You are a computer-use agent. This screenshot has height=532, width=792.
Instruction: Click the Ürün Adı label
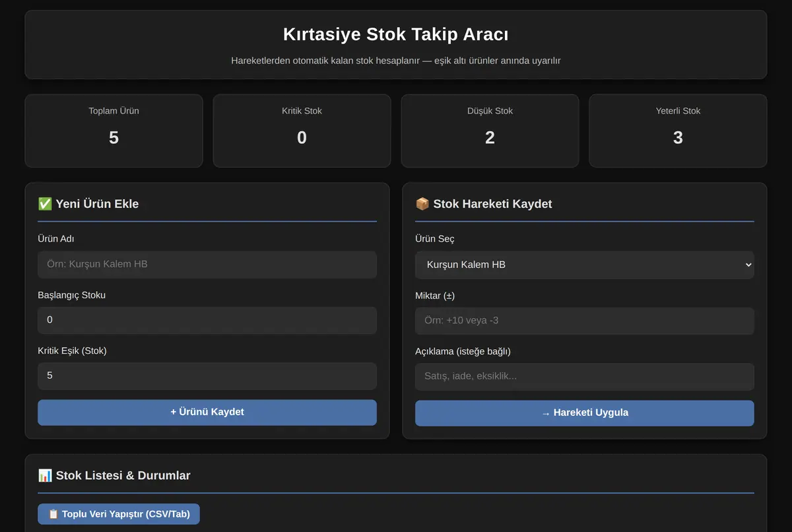point(56,239)
